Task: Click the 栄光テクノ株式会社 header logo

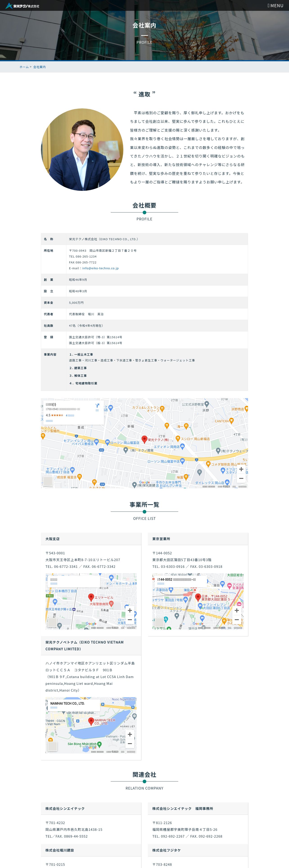Action: (22, 6)
